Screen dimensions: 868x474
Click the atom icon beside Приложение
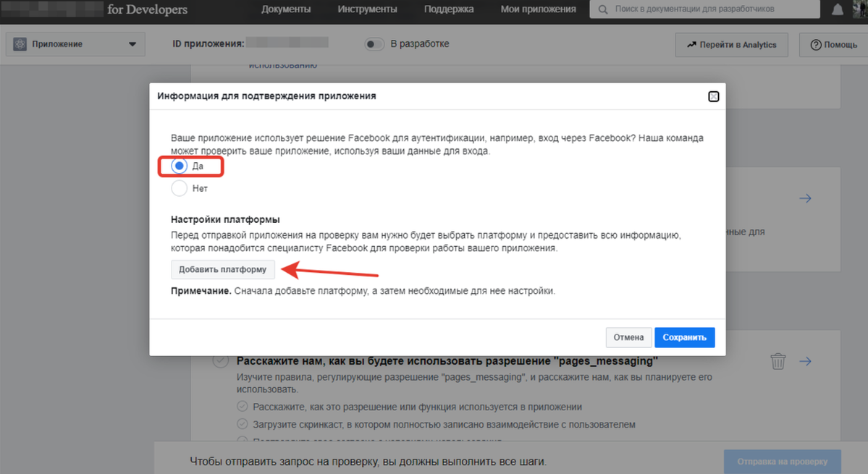pyautogui.click(x=20, y=44)
